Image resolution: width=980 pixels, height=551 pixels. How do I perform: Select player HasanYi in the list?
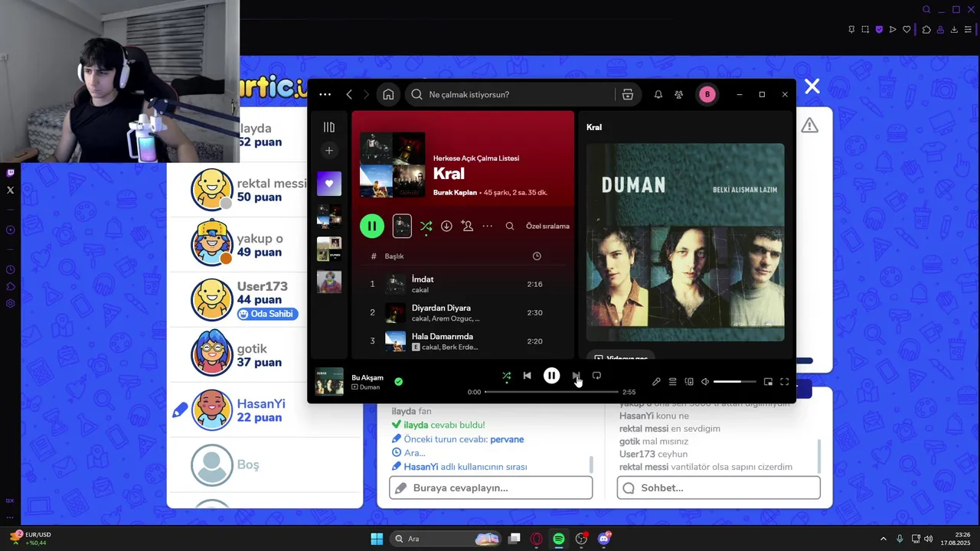pos(264,409)
